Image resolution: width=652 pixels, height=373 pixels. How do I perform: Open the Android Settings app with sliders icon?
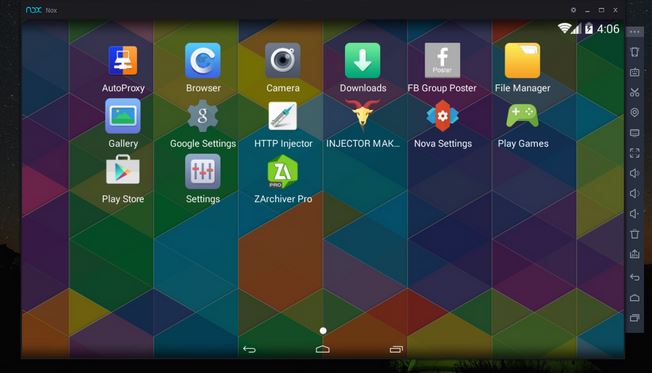point(203,171)
